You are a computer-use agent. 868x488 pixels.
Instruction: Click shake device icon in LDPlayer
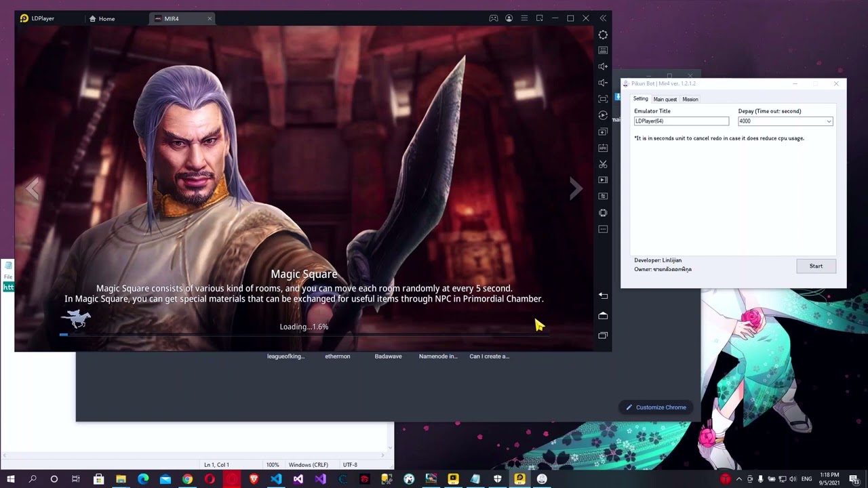[x=603, y=213]
